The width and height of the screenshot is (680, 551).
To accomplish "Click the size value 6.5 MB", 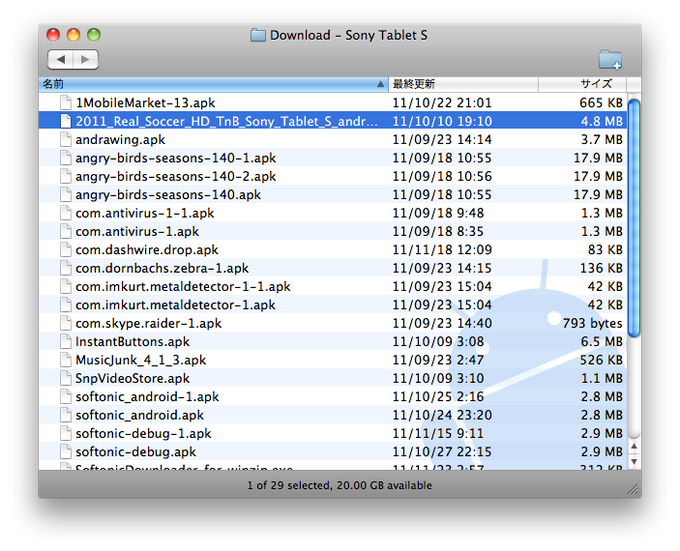I will point(602,342).
